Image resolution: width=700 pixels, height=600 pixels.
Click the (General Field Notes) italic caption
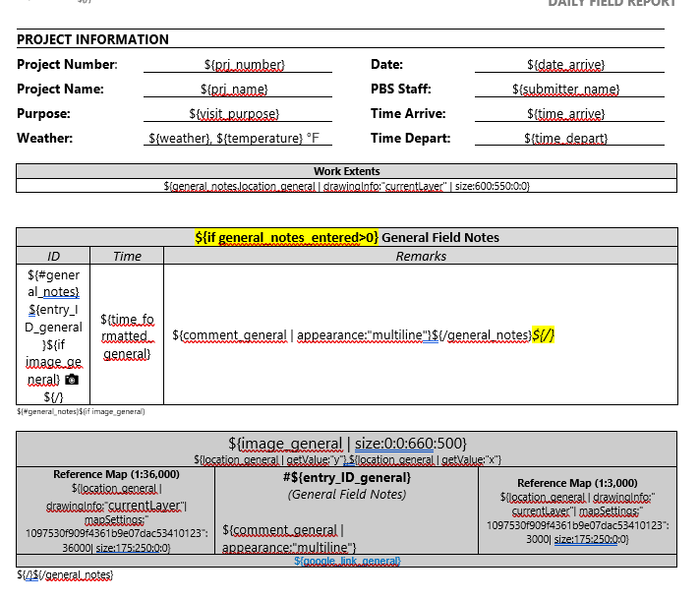347,495
